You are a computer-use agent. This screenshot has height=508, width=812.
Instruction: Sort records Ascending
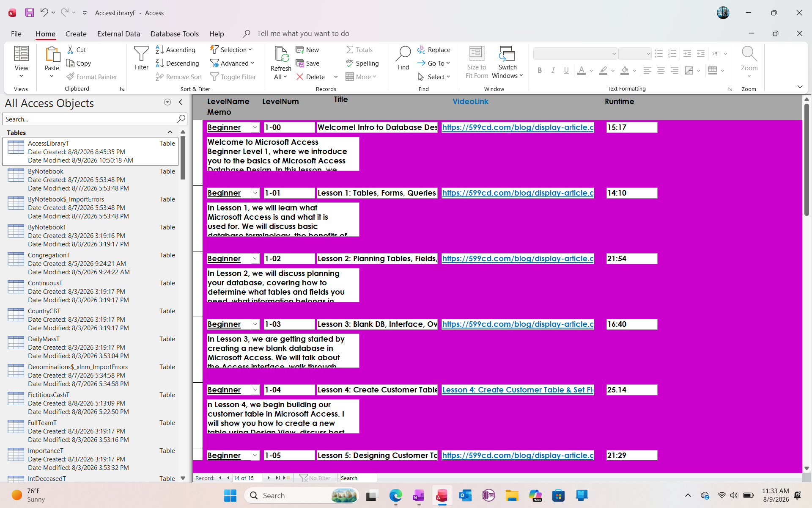point(176,50)
